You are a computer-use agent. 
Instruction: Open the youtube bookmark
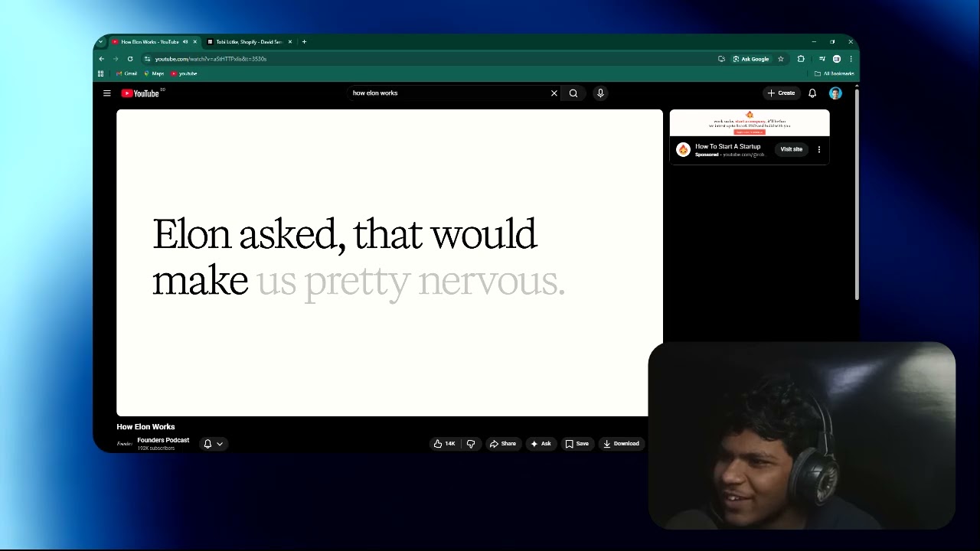[184, 73]
